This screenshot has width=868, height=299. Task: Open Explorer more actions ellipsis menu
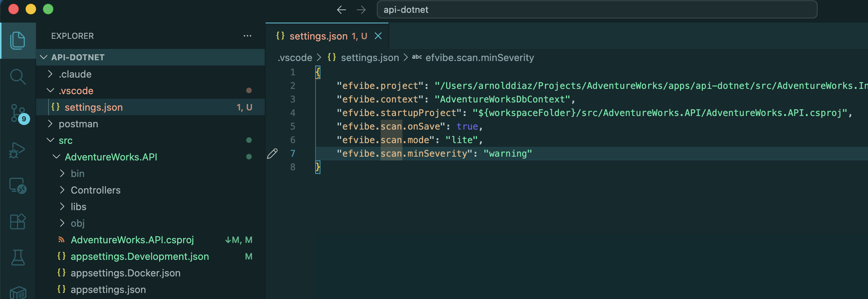(247, 36)
